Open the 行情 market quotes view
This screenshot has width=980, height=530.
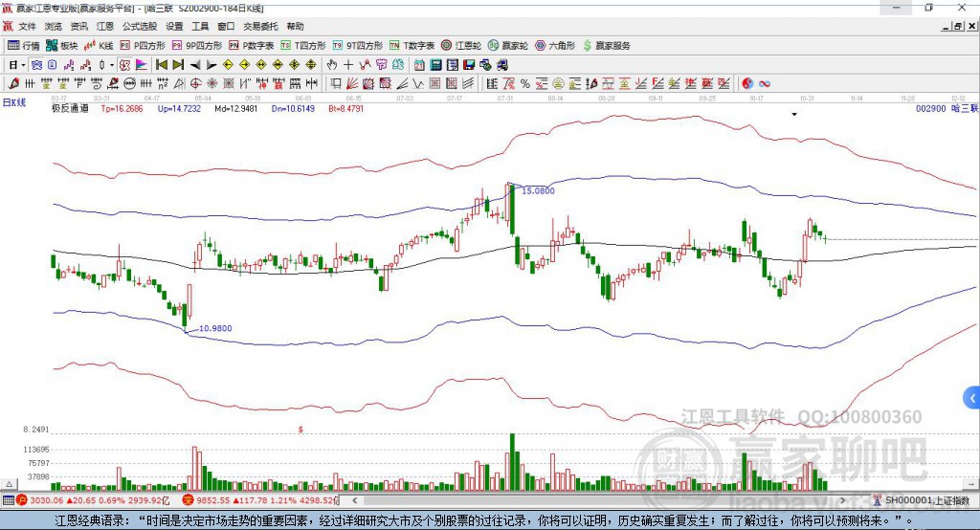pos(23,46)
